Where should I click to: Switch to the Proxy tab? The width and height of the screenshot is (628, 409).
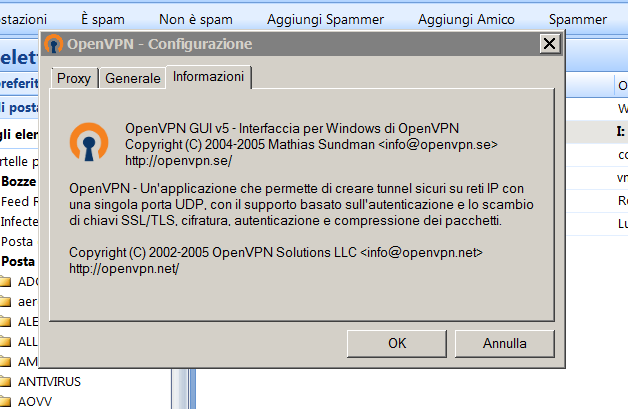point(74,78)
